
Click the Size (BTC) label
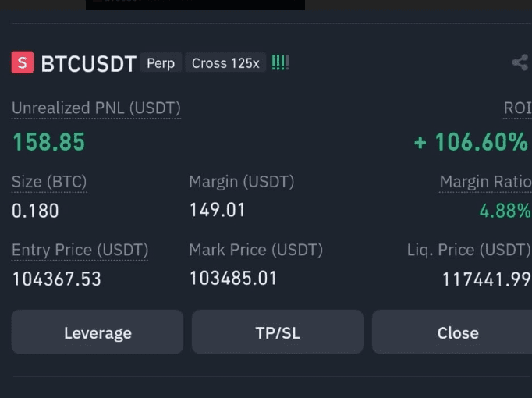(x=49, y=182)
